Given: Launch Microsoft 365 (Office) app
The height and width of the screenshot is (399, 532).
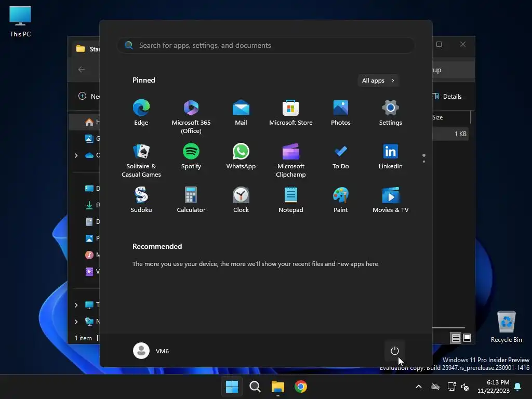Looking at the screenshot, I should (x=191, y=117).
